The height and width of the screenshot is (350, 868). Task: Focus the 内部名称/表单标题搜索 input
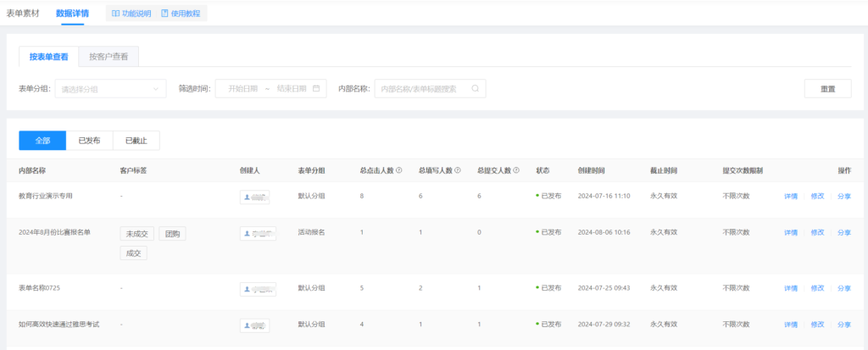tap(430, 89)
